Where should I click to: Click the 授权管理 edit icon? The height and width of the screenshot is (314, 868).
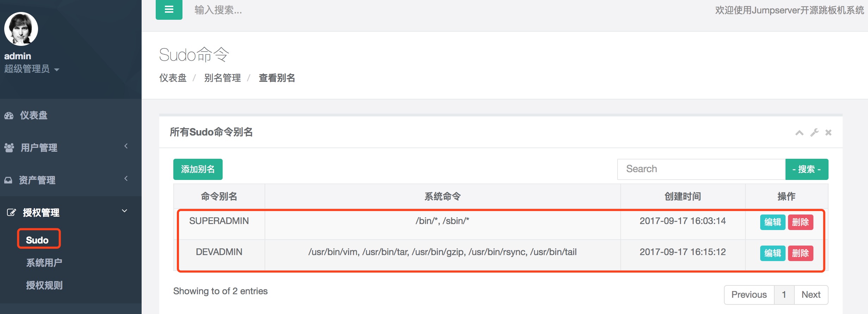click(x=11, y=212)
